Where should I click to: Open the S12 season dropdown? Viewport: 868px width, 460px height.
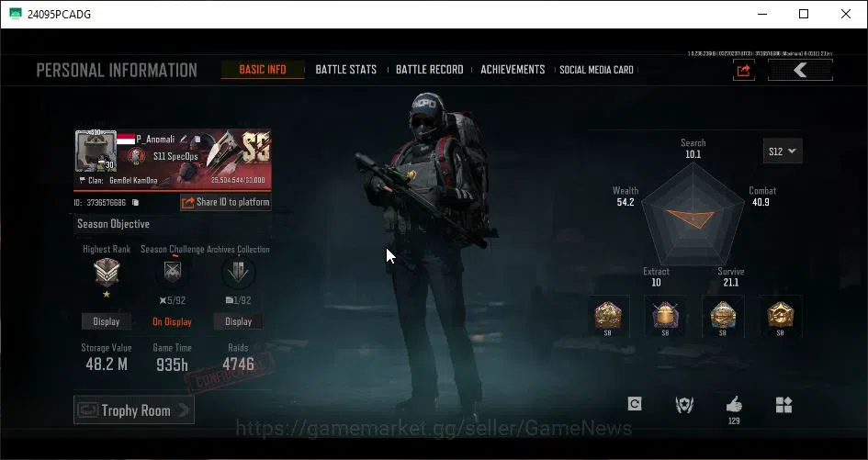(x=783, y=151)
